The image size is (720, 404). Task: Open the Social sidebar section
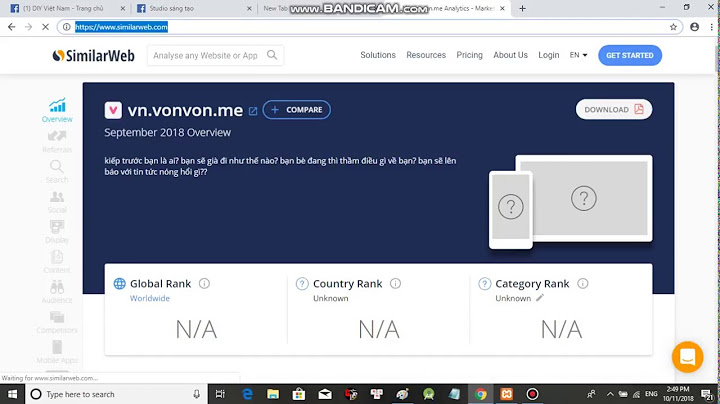57,202
